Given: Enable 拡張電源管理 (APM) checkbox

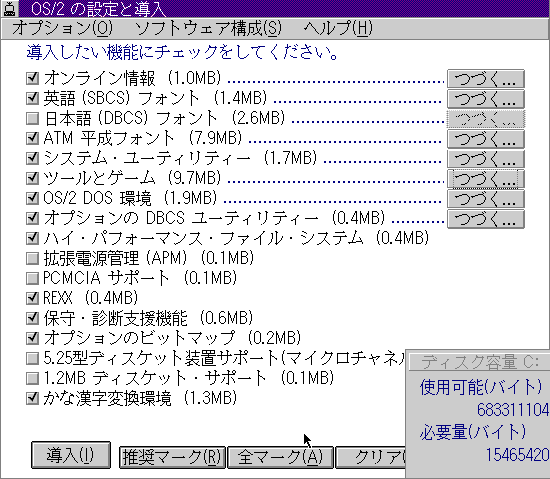Looking at the screenshot, I should pos(32,258).
